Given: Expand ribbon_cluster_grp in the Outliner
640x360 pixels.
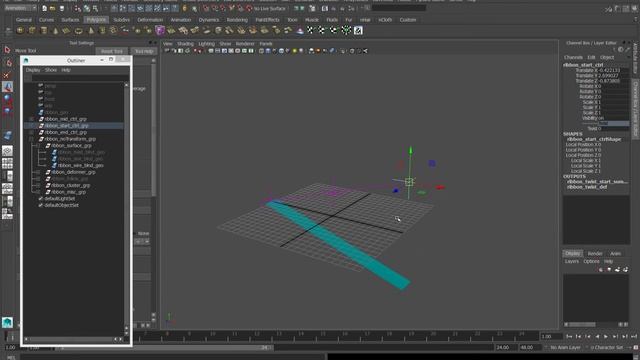Looking at the screenshot, I should pyautogui.click(x=38, y=185).
